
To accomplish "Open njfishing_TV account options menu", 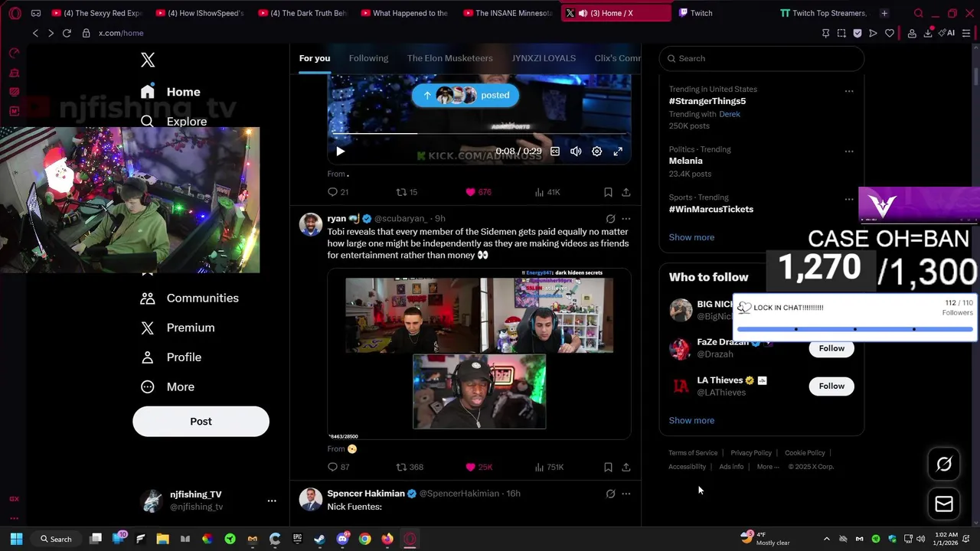I will 272,500.
